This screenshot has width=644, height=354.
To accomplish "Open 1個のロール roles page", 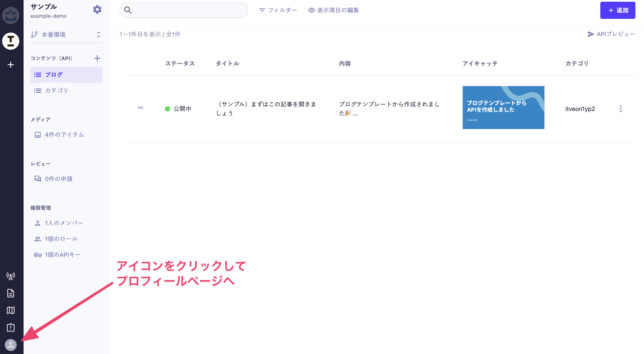I will point(66,239).
